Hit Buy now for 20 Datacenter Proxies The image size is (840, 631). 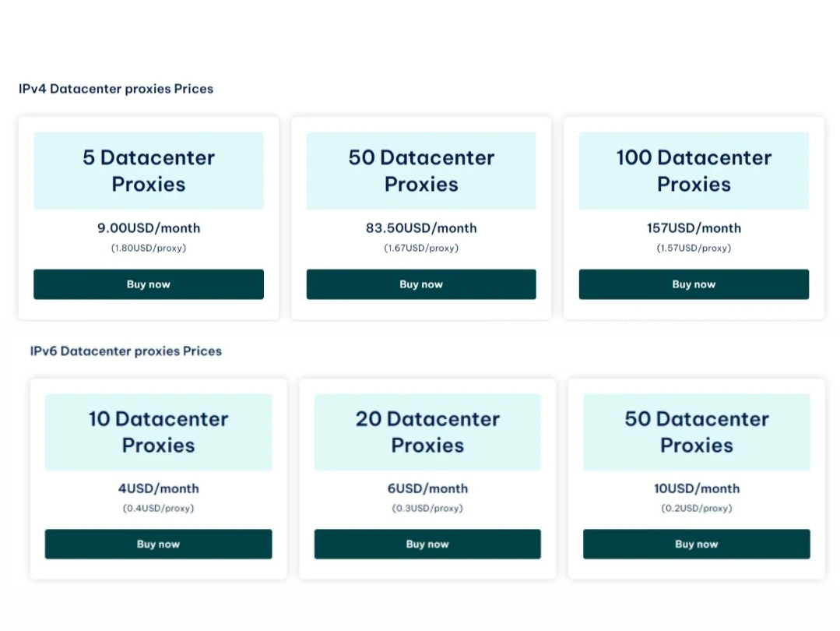click(x=427, y=544)
